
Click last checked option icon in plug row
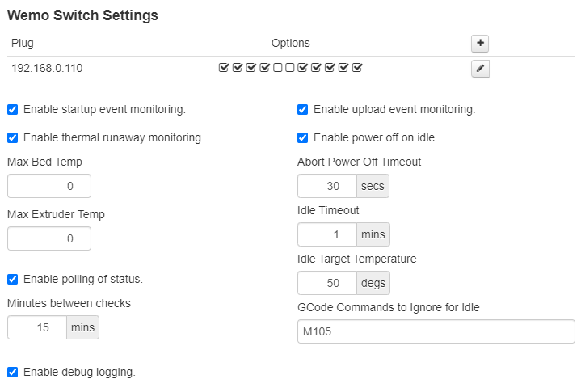[x=357, y=68]
